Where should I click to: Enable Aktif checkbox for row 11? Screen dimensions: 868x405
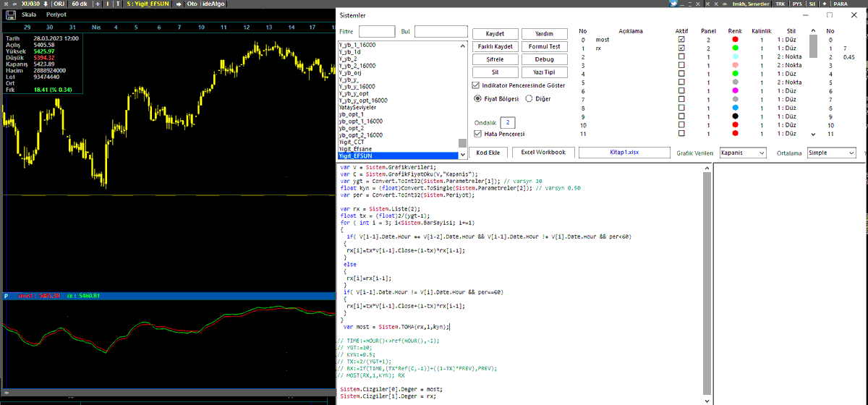(x=681, y=134)
